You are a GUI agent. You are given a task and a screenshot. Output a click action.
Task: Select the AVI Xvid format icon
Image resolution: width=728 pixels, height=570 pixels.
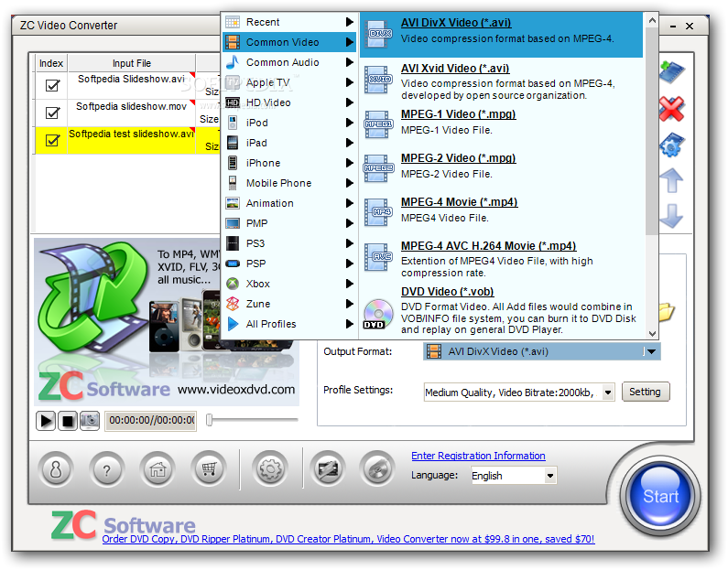tap(379, 80)
